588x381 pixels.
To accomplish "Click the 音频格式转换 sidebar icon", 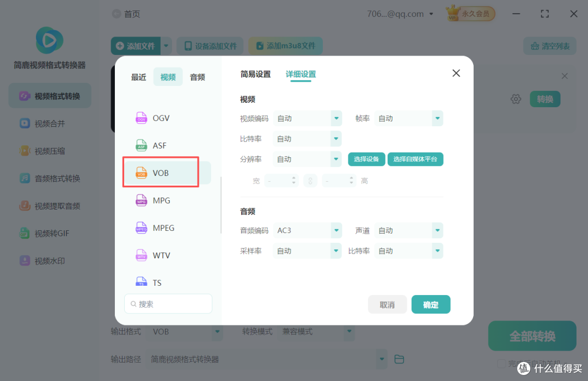I will coord(24,178).
